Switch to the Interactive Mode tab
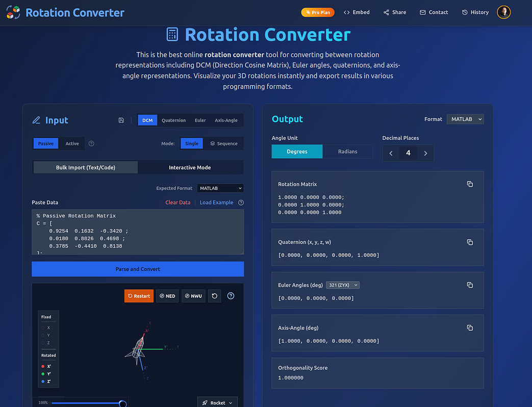532x407 pixels. tap(190, 167)
